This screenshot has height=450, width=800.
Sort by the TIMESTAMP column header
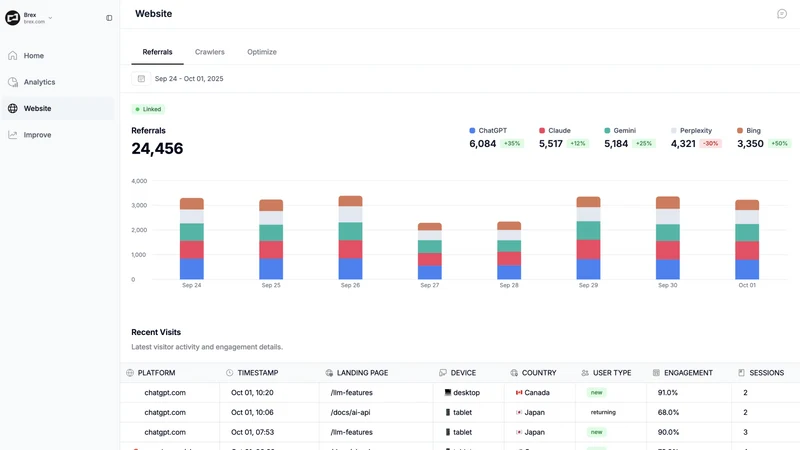click(x=258, y=373)
